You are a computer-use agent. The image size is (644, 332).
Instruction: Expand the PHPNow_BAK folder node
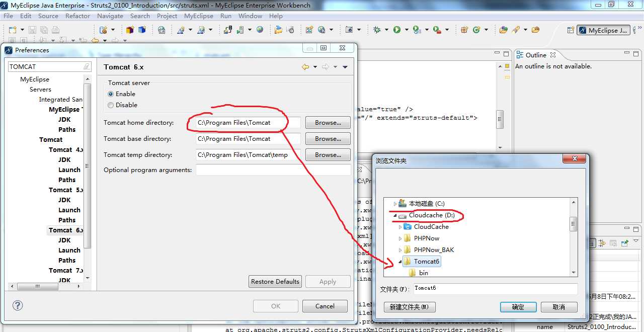(400, 250)
